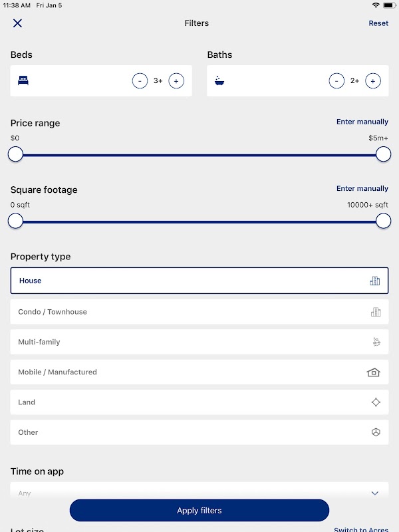Decrease baths count with minus button

336,81
